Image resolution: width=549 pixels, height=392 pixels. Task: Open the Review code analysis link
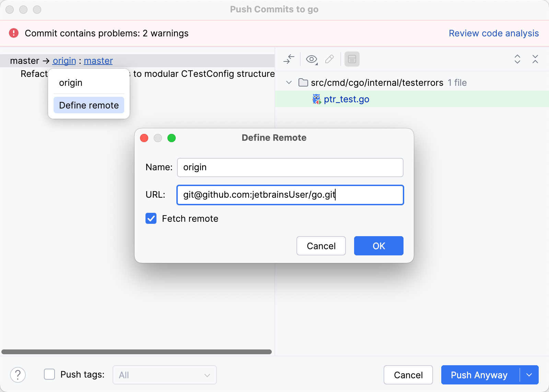493,33
